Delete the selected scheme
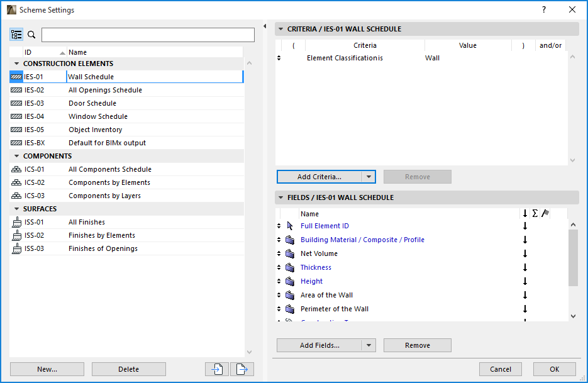Image resolution: width=588 pixels, height=383 pixels. [129, 369]
